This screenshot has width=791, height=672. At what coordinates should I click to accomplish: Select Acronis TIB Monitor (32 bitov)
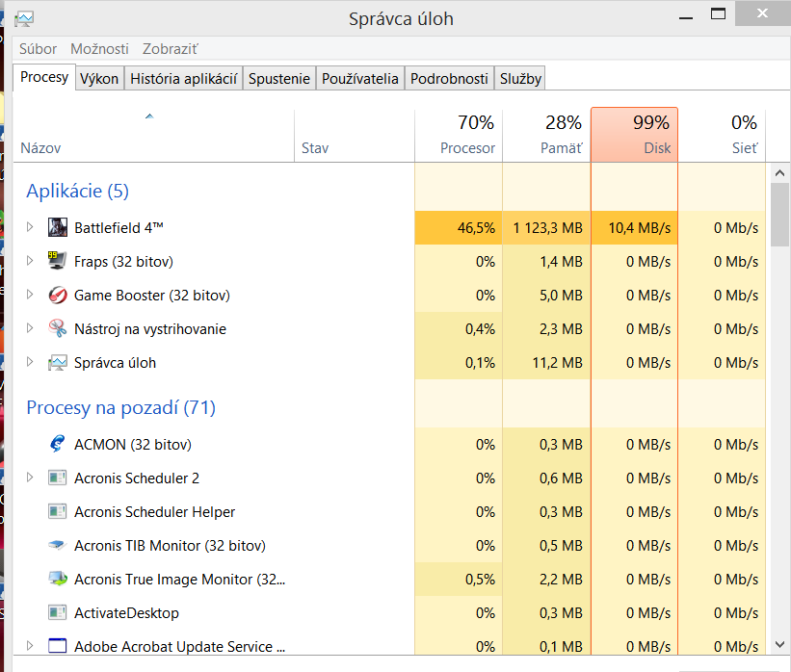389,546
